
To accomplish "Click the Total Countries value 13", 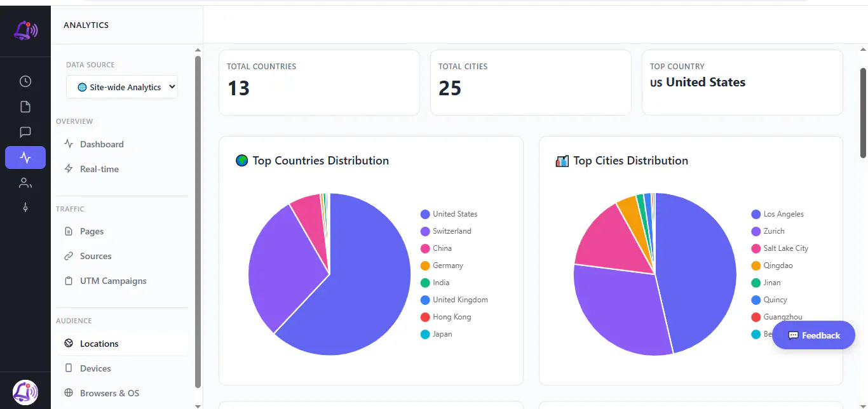I will (238, 88).
